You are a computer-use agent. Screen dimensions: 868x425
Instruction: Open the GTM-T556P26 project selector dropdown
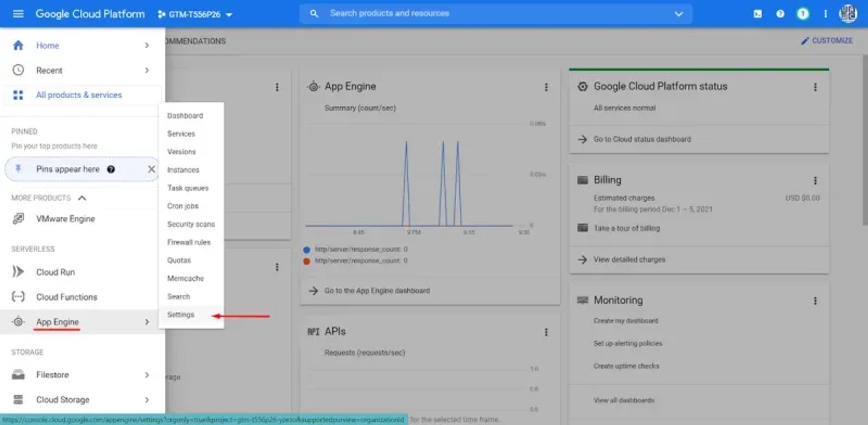pyautogui.click(x=195, y=14)
